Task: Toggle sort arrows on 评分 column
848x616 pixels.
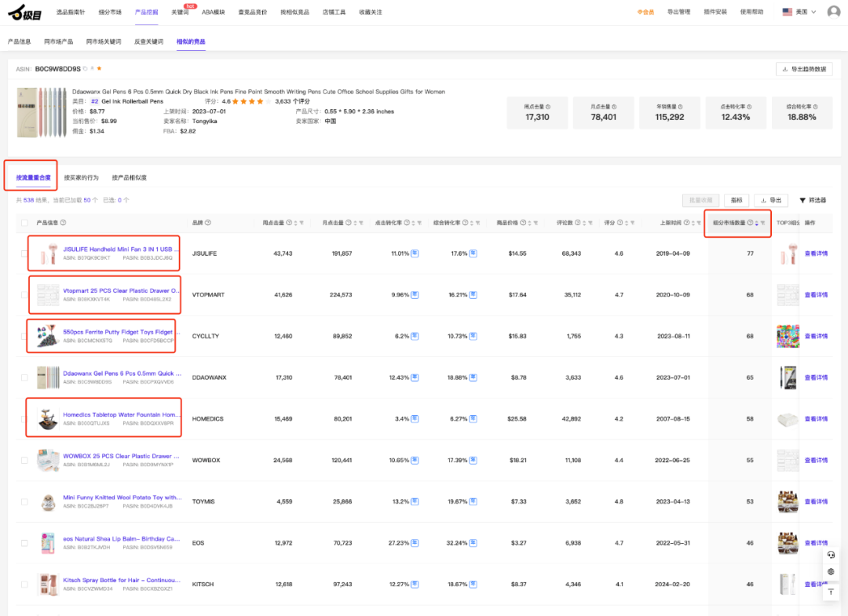Action: coord(627,223)
